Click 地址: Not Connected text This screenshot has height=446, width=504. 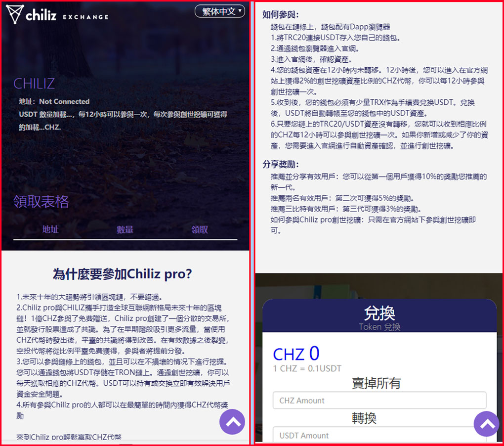pyautogui.click(x=54, y=101)
